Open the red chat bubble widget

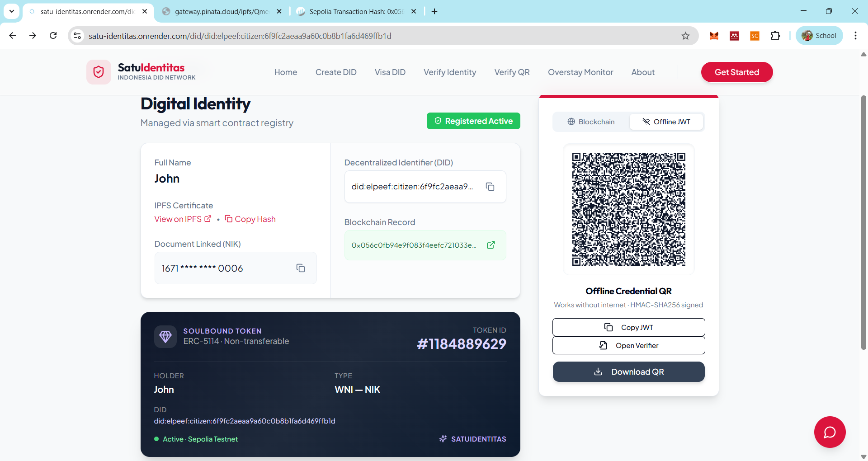[x=830, y=432]
